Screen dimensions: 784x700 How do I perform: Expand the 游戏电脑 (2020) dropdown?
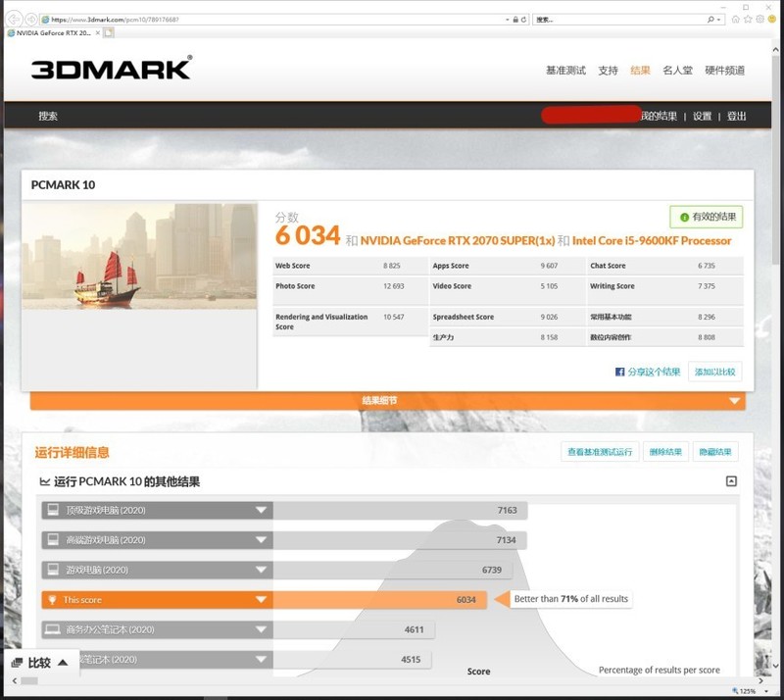pyautogui.click(x=261, y=570)
